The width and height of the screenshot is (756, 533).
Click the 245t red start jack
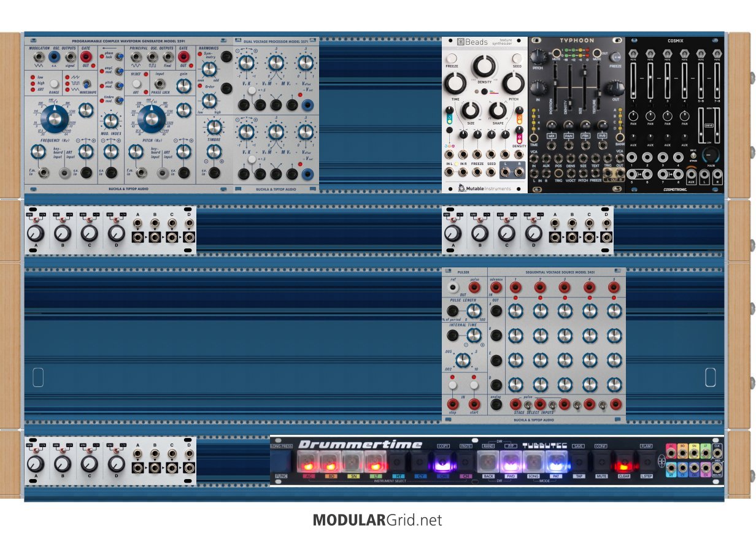[473, 404]
